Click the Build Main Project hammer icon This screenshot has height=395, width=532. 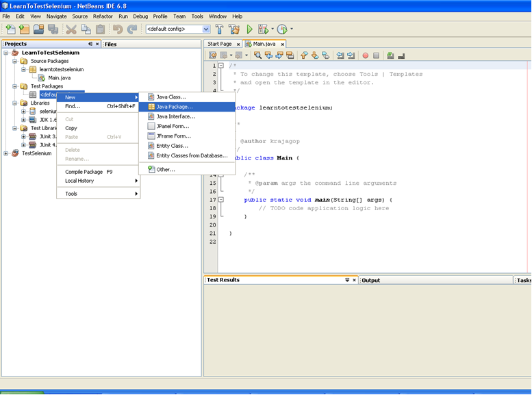click(220, 29)
